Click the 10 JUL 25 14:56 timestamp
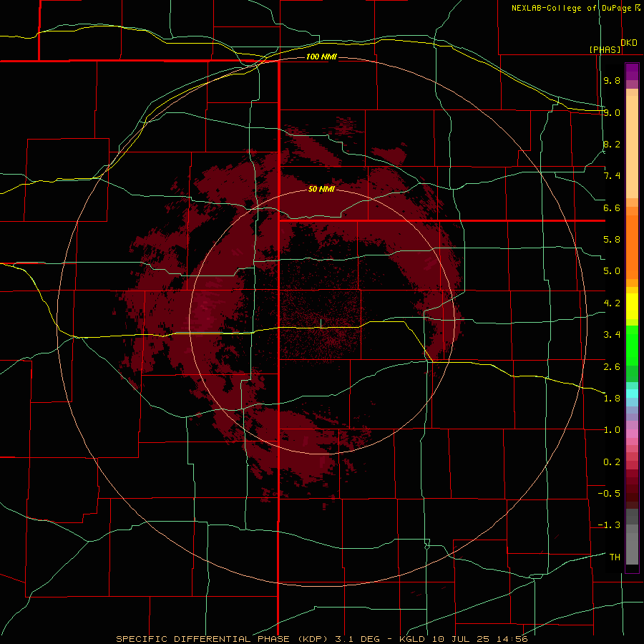644x644 pixels. 479,639
